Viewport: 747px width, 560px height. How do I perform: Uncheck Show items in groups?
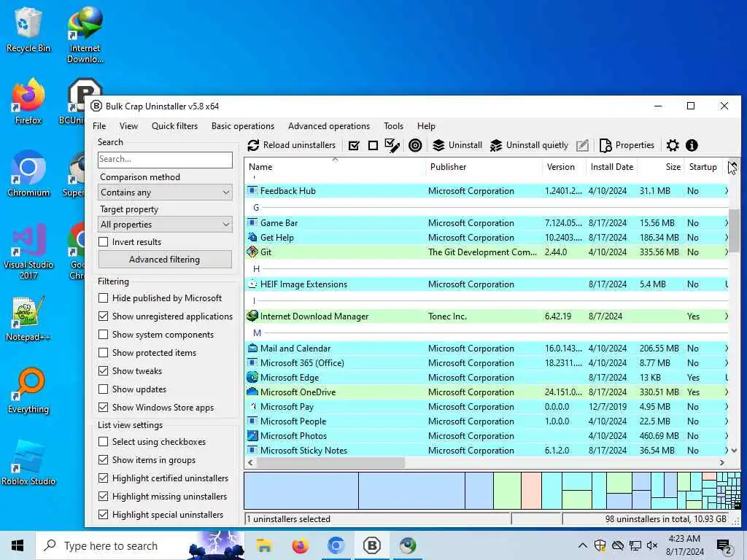coord(103,460)
